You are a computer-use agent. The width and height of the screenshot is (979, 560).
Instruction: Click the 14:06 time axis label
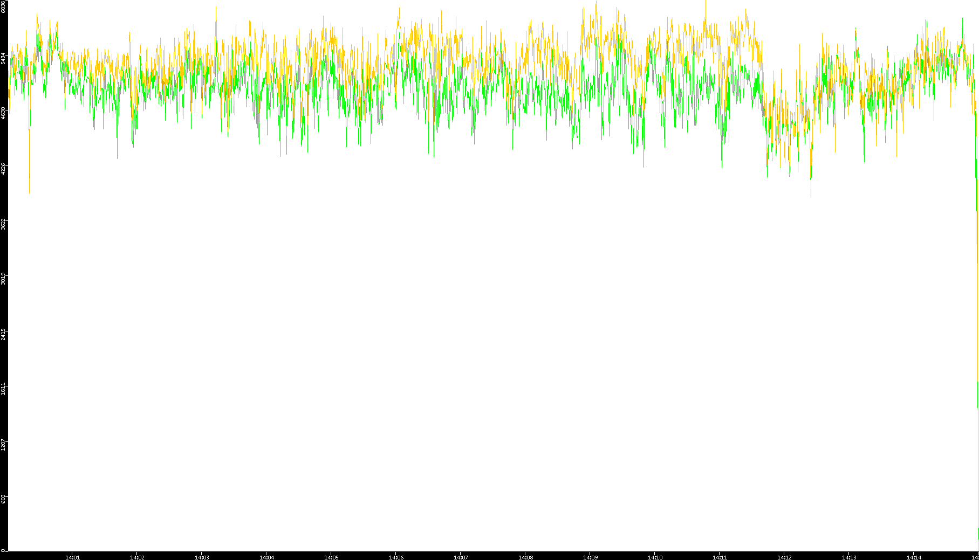pos(396,557)
